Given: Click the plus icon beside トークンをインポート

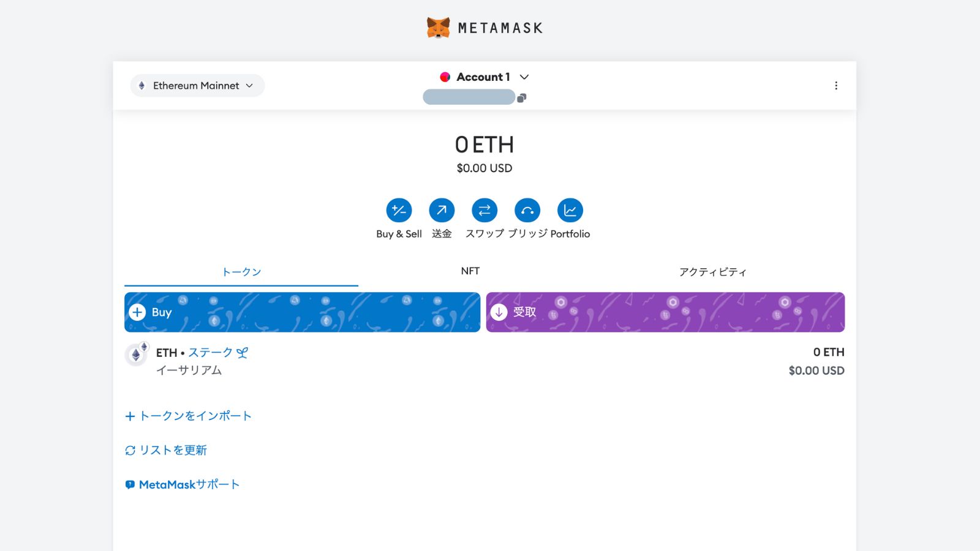Looking at the screenshot, I should coord(130,416).
